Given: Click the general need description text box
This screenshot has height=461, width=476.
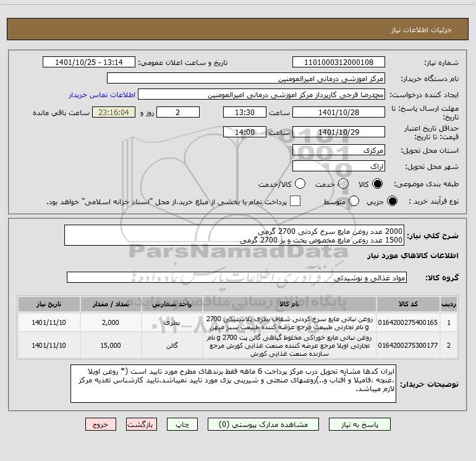Looking at the screenshot, I should (x=234, y=235).
